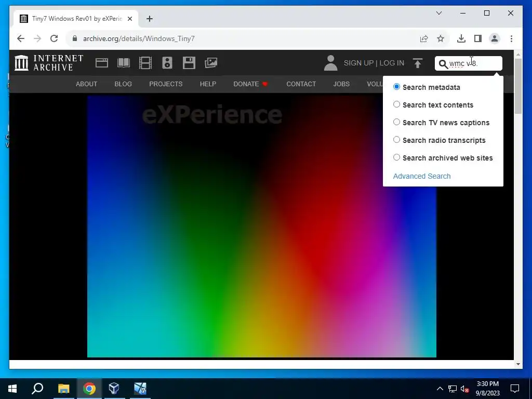532x399 pixels.
Task: Go forward with the browser forward arrow
Action: click(x=37, y=38)
